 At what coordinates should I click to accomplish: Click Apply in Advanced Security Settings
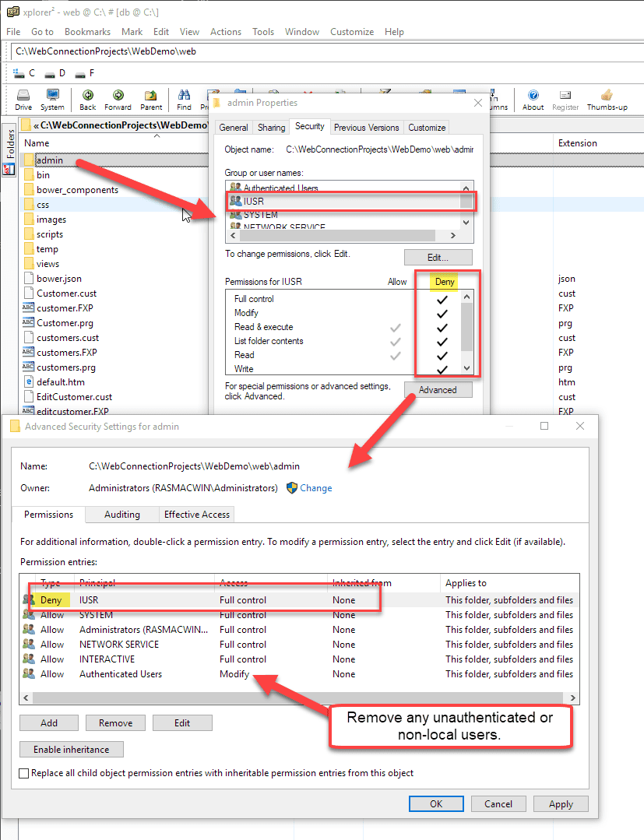561,803
